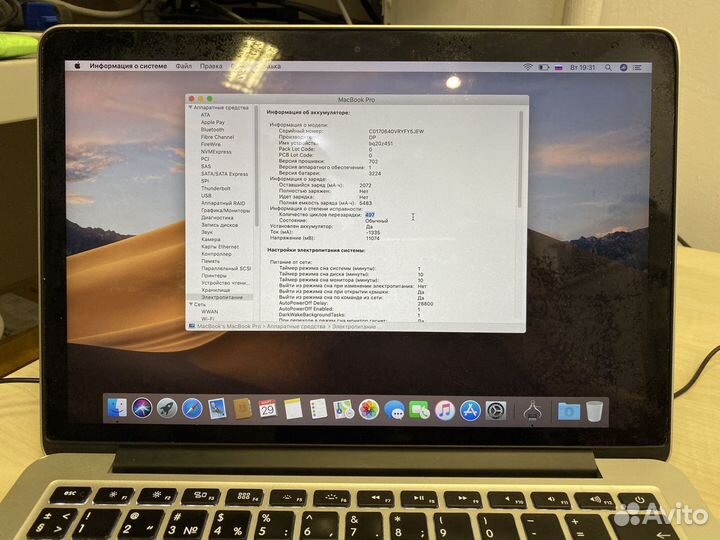Open Spotlight search magnifier
Screen dimensions: 720x540
tap(608, 68)
